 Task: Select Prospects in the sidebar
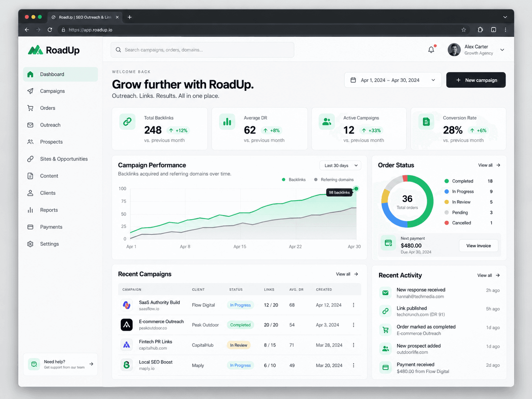(61, 142)
